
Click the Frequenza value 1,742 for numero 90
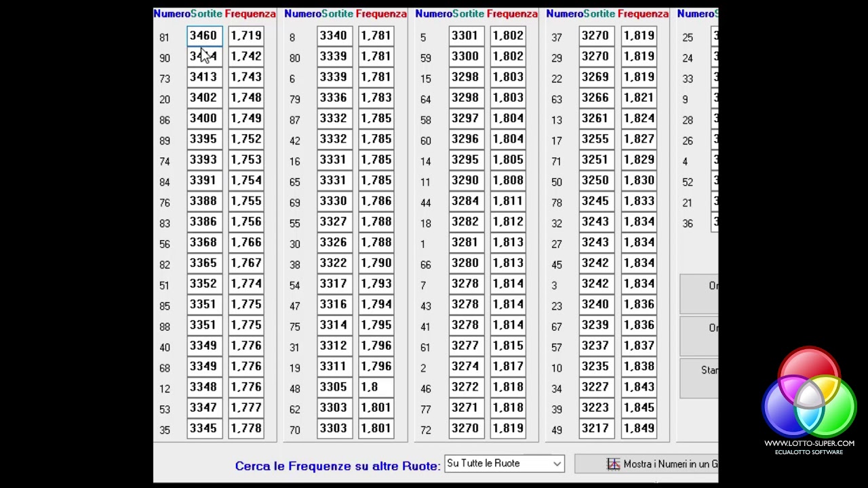point(246,57)
